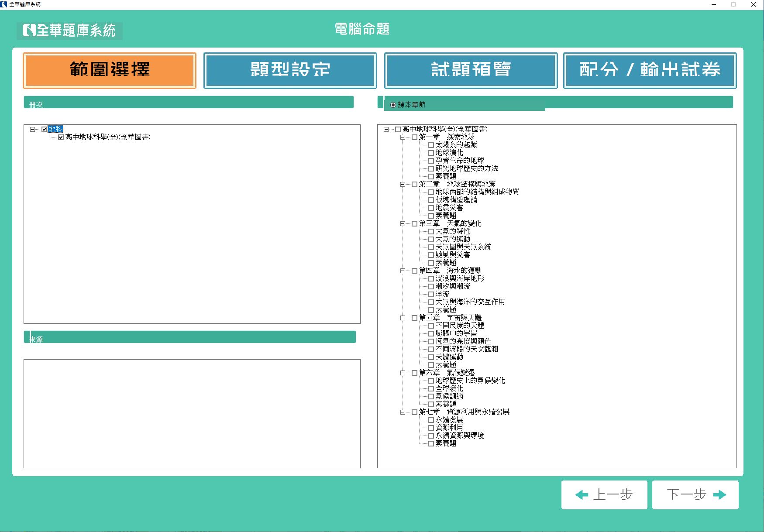
Task: Collapse the root chapter tree node
Action: pyautogui.click(x=386, y=129)
